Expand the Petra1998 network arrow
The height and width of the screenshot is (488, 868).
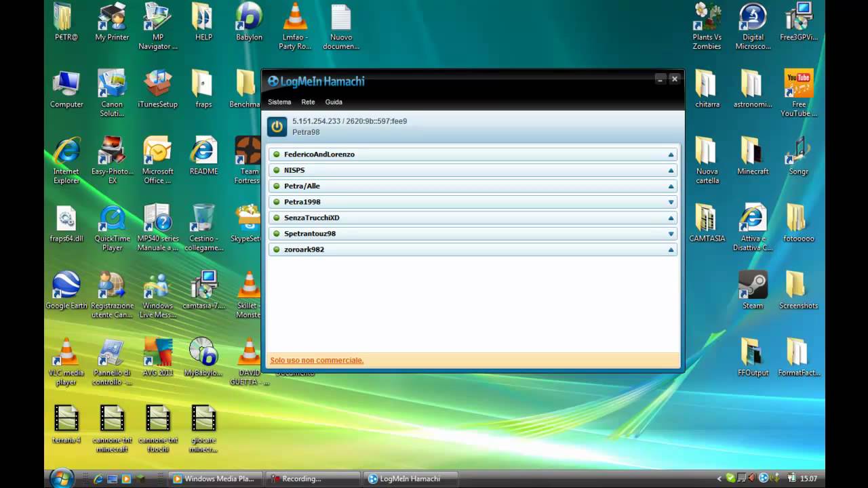[x=671, y=202]
